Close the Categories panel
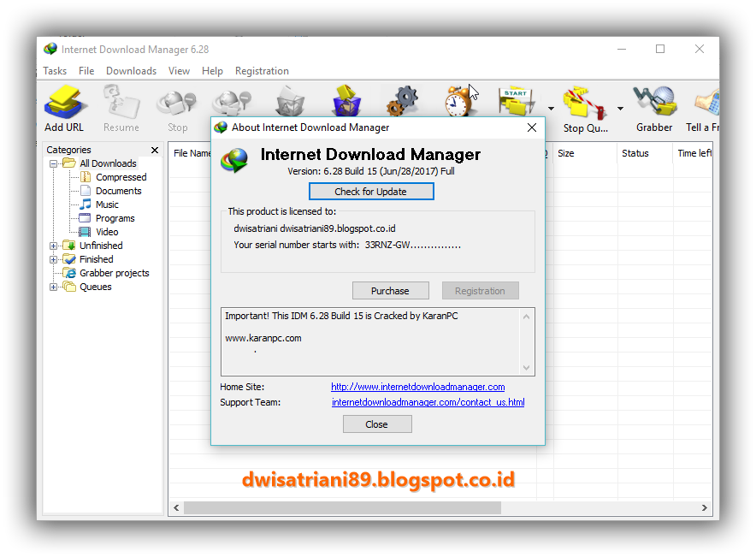Image resolution: width=756 pixels, height=557 pixels. (x=155, y=150)
